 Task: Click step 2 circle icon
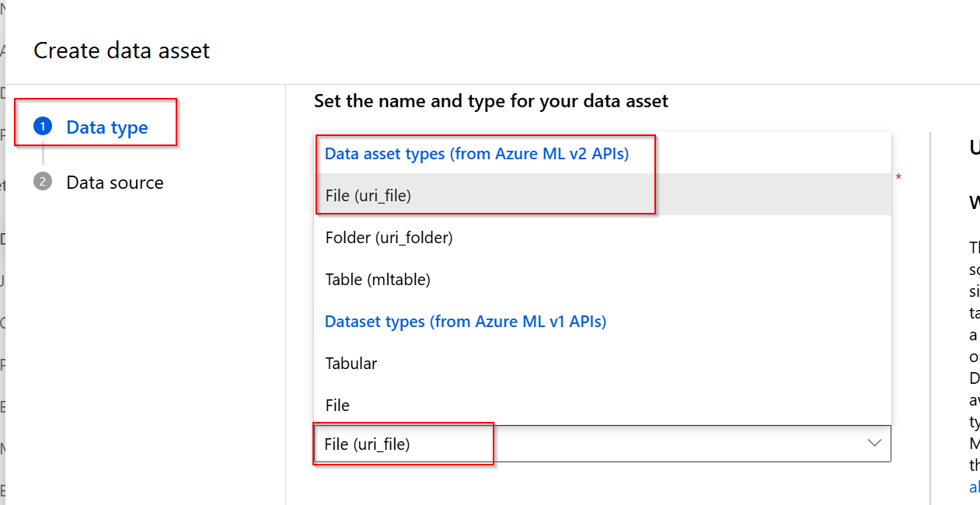coord(43,182)
